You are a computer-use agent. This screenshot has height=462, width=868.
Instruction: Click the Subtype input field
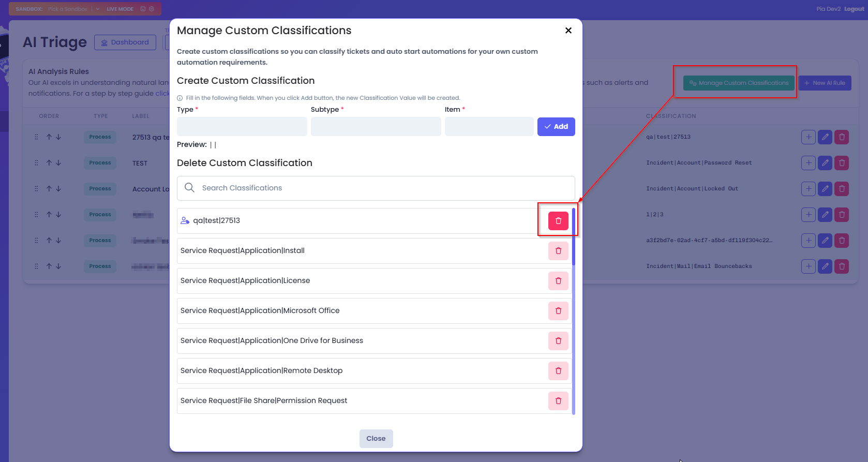(x=376, y=127)
